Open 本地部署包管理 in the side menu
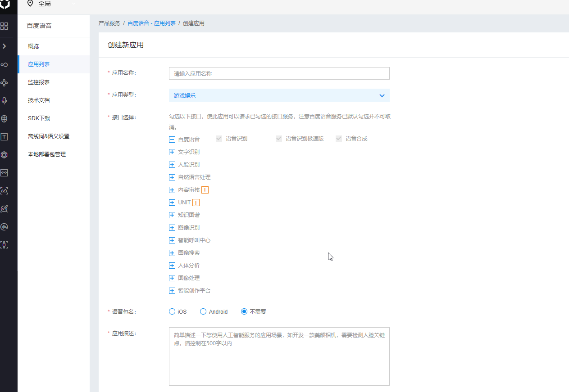This screenshot has height=392, width=569. [54, 154]
